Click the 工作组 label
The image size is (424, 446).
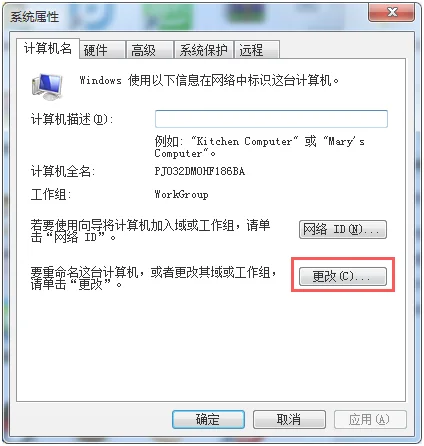point(51,194)
